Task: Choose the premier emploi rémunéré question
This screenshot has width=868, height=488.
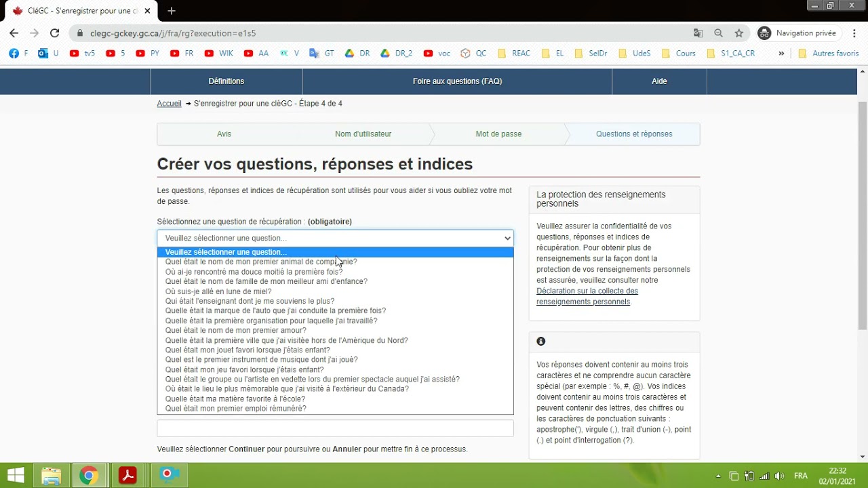Action: [x=335, y=409]
